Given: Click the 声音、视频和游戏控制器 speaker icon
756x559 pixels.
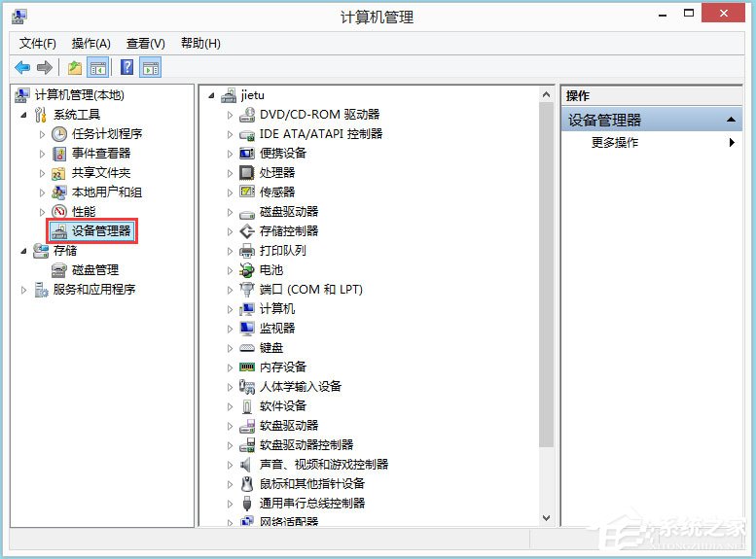Looking at the screenshot, I should [x=246, y=464].
